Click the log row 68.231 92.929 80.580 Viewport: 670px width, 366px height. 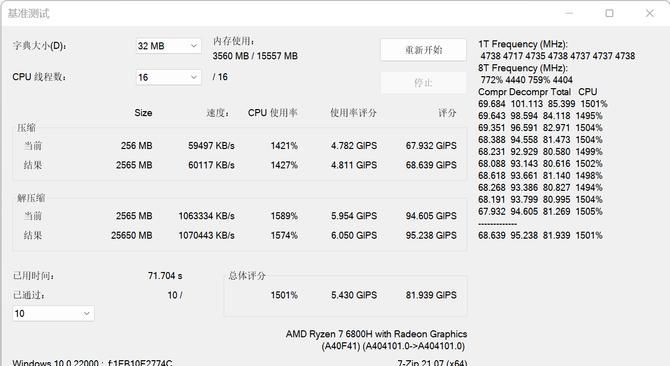(x=541, y=152)
